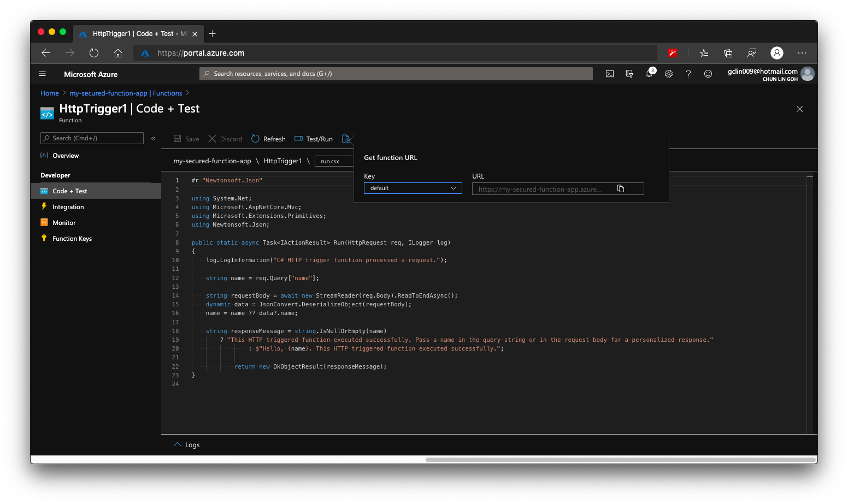This screenshot has width=848, height=504.
Task: Open Overview in the function sidebar
Action: 66,155
